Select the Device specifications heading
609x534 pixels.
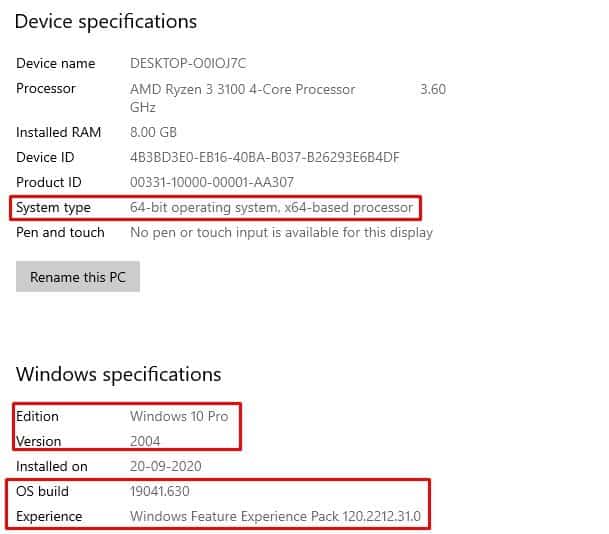[106, 21]
